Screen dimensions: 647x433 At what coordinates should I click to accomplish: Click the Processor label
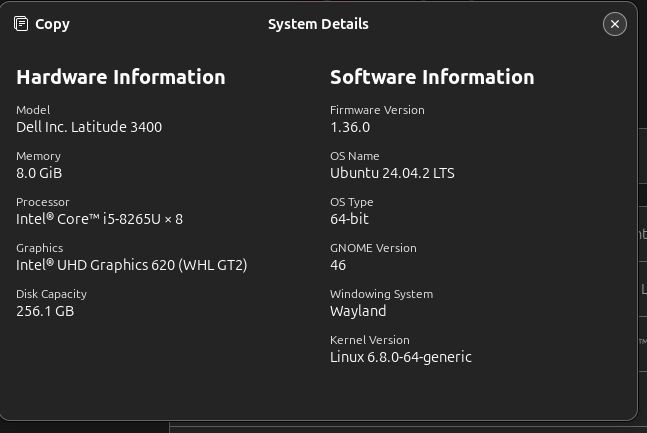click(x=43, y=202)
